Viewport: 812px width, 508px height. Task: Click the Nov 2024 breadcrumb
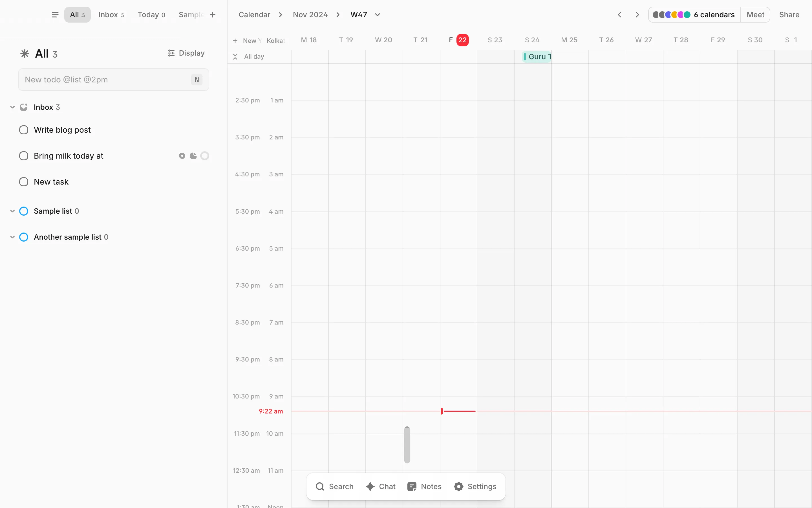pos(310,15)
